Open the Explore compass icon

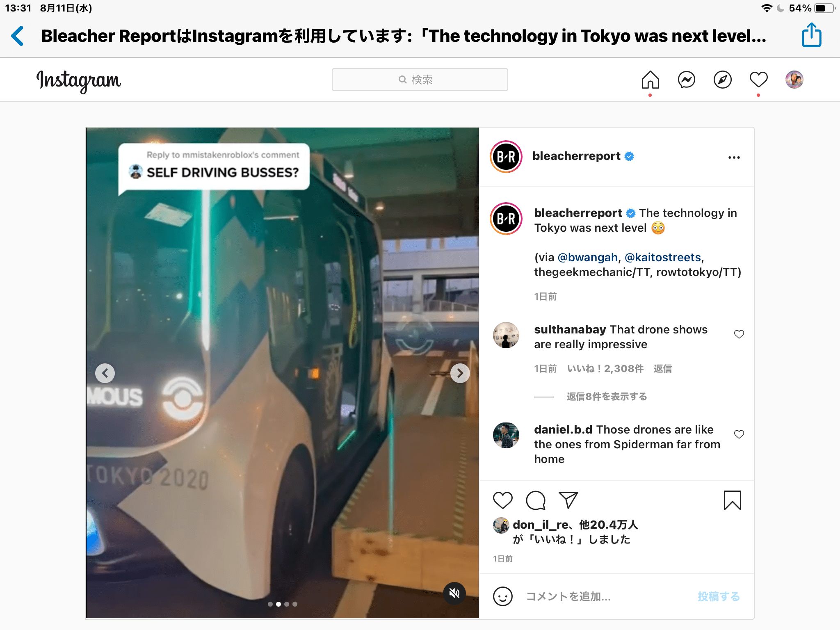[x=722, y=80]
